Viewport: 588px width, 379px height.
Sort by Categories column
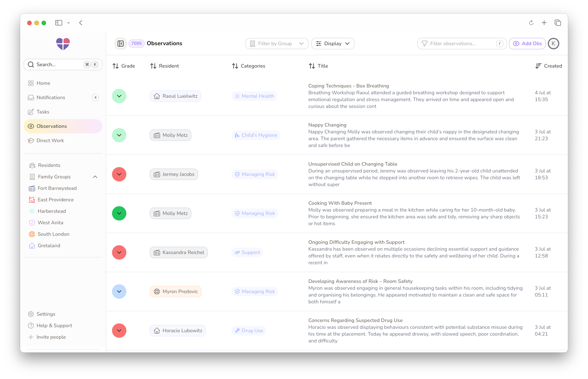point(249,66)
